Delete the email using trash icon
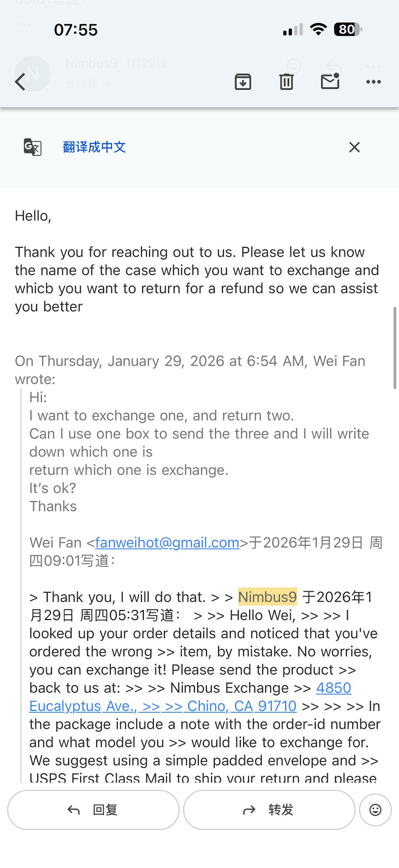The width and height of the screenshot is (399, 868). [286, 82]
